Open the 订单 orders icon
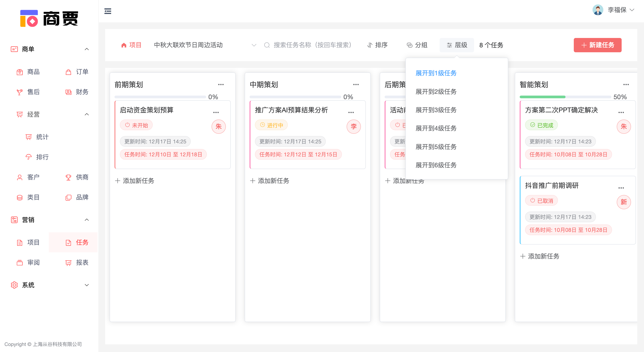Screen dimensions: 644x352 point(68,72)
